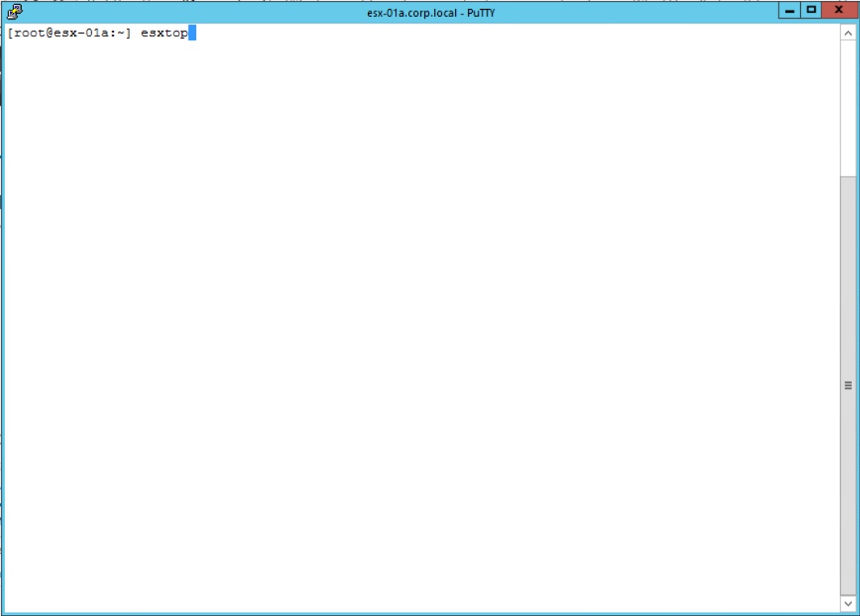Minimize the PuTTY window

click(789, 10)
